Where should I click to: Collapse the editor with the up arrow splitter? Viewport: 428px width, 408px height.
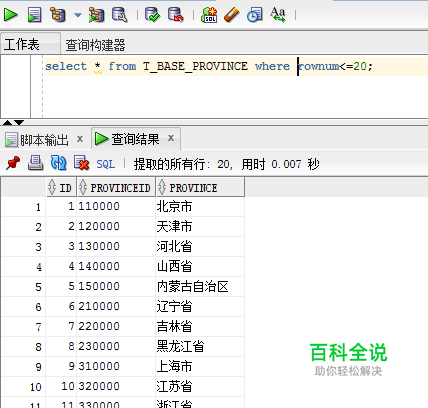pos(7,123)
